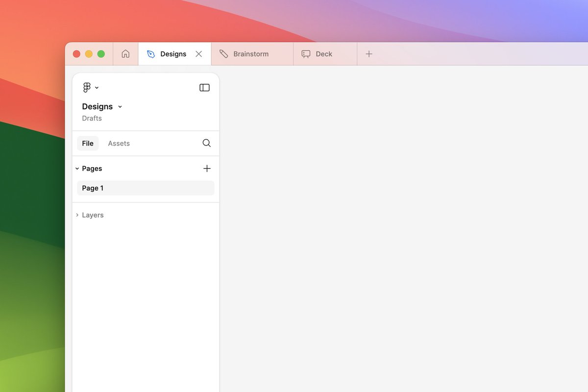Image resolution: width=588 pixels, height=392 pixels.
Task: Click the marker icon on Brainstorm tab
Action: click(223, 54)
